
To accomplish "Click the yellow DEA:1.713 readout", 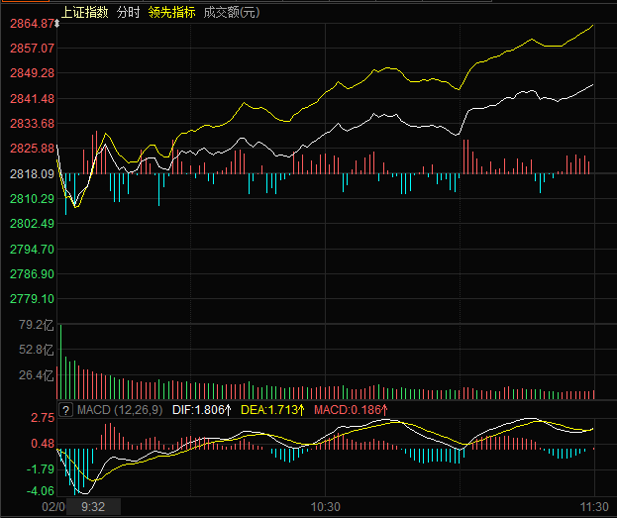I will pyautogui.click(x=268, y=409).
